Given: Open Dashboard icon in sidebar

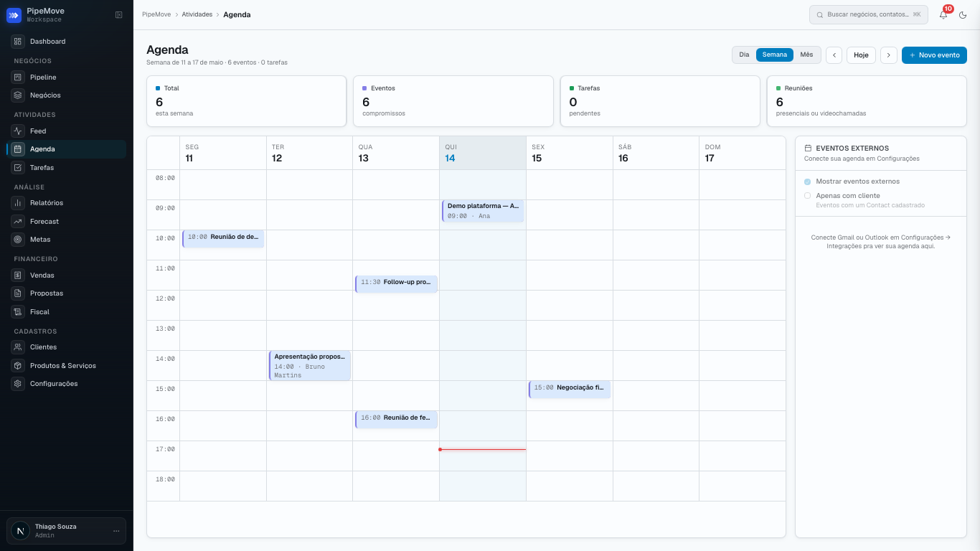Looking at the screenshot, I should pyautogui.click(x=18, y=42).
